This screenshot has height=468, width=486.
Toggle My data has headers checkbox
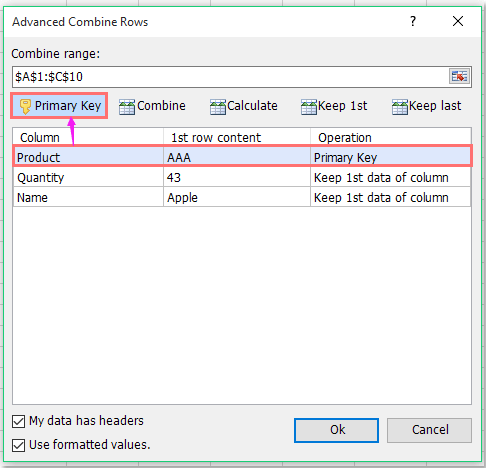[19, 421]
